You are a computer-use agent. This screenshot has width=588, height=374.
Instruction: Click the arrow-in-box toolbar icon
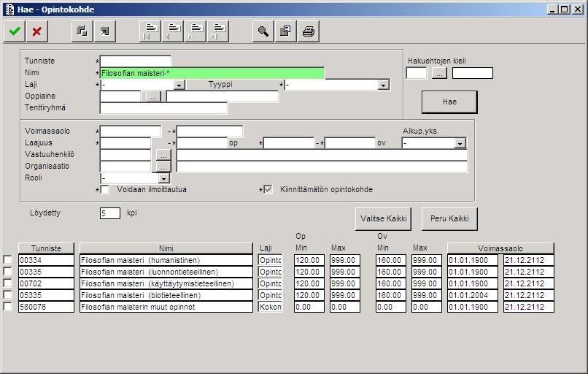click(x=105, y=31)
